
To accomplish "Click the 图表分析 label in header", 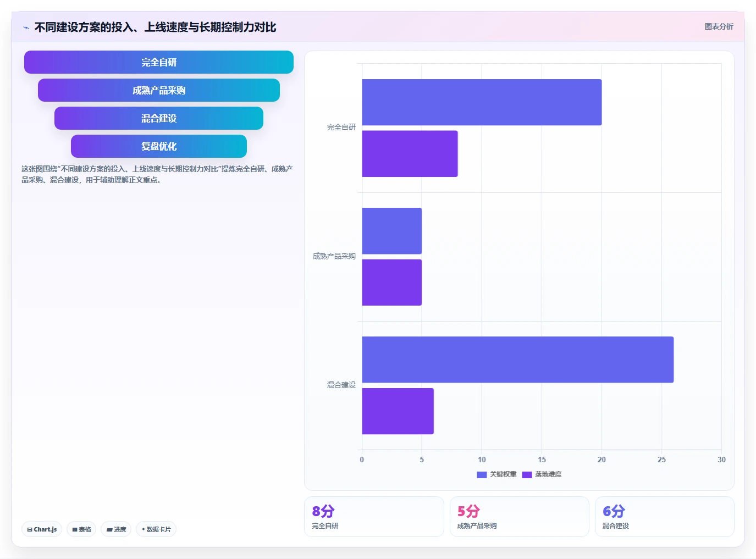I will click(x=719, y=26).
